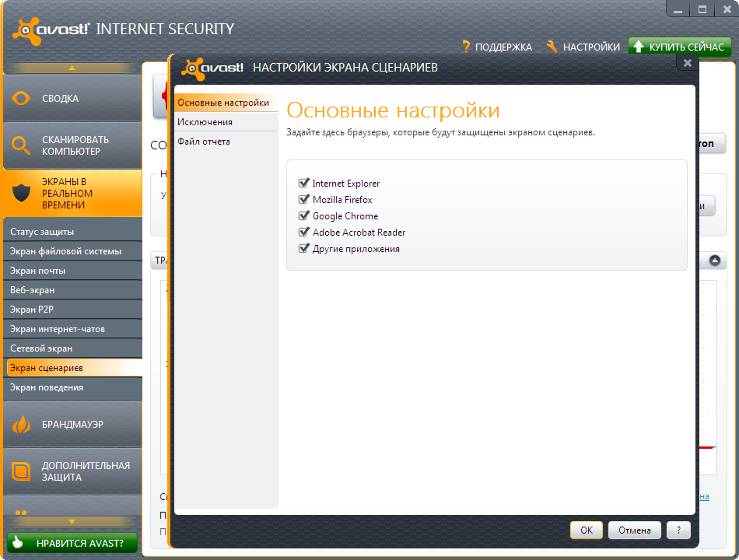Collapse traffic panel with round arrow button
Image resolution: width=739 pixels, height=560 pixels.
point(714,261)
